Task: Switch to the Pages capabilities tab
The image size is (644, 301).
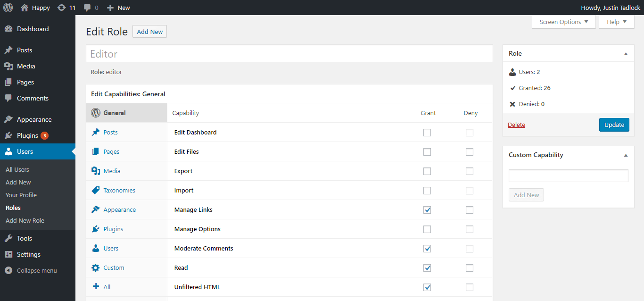Action: [111, 151]
